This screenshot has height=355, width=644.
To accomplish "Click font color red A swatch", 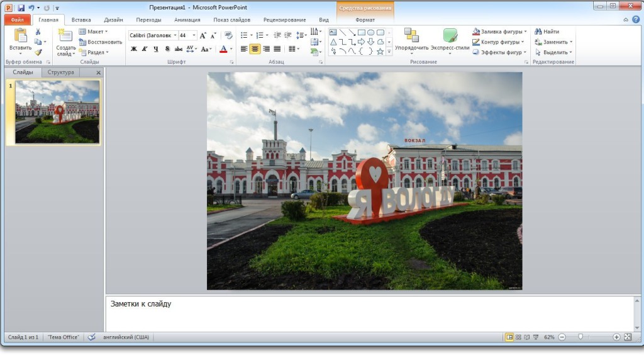I will tap(223, 49).
